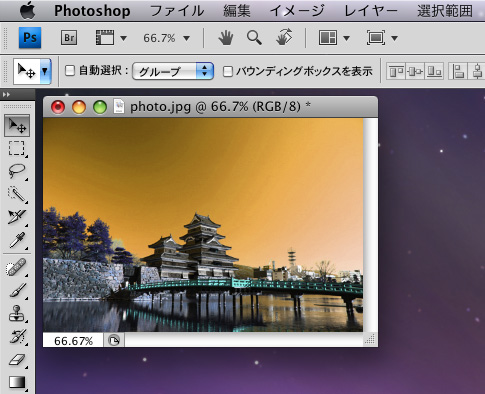Image resolution: width=485 pixels, height=394 pixels.
Task: Open the 編集 menu
Action: click(237, 11)
